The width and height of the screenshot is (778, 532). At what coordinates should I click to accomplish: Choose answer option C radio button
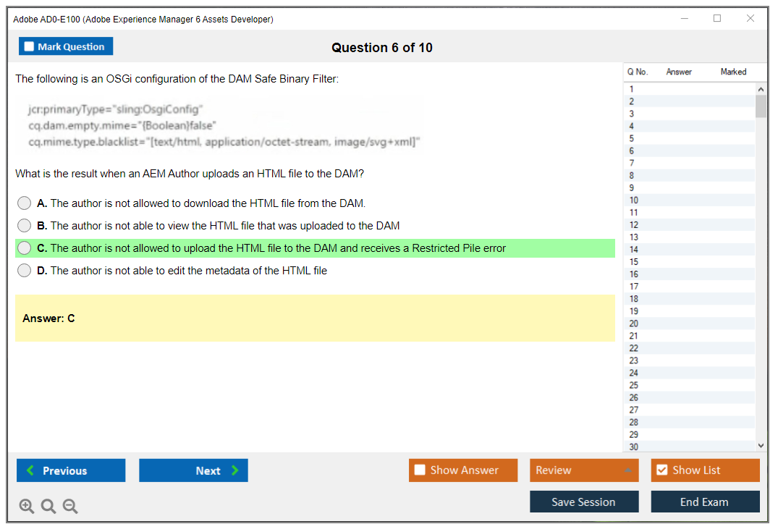pos(25,248)
